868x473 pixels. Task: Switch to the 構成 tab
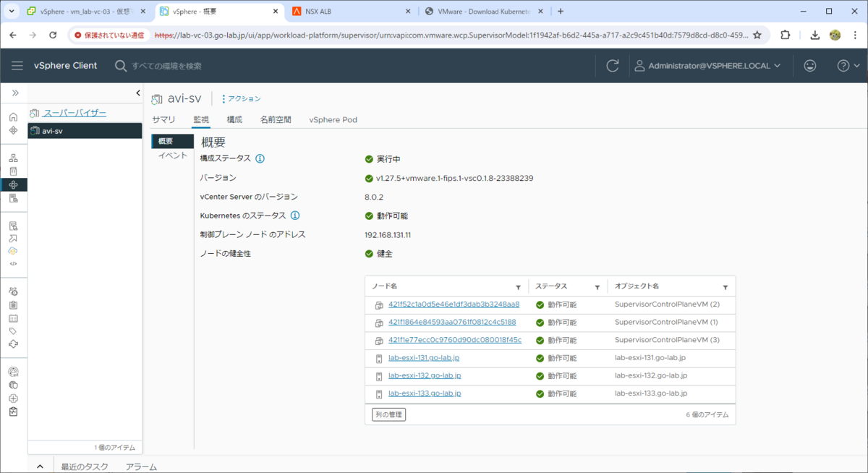[234, 119]
